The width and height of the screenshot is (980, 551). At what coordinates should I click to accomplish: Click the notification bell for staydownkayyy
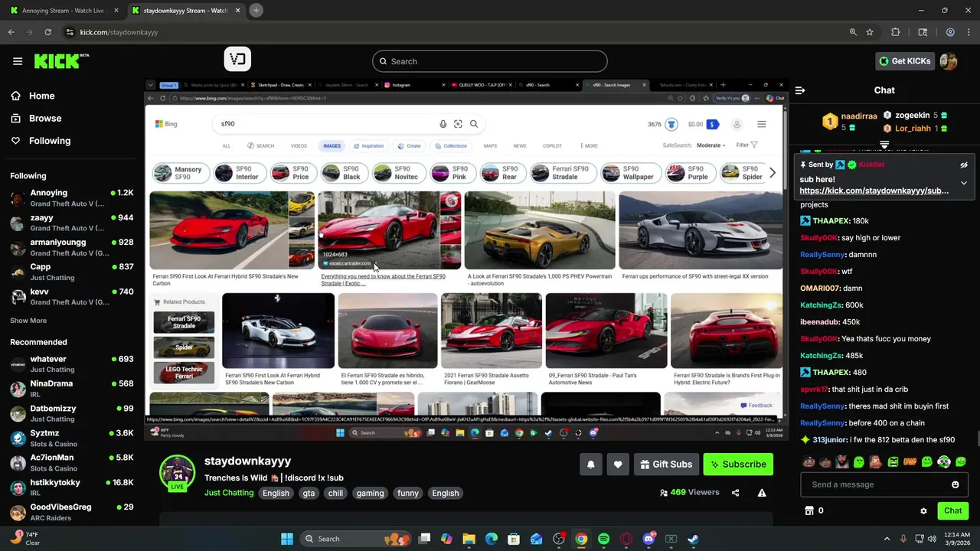point(590,465)
